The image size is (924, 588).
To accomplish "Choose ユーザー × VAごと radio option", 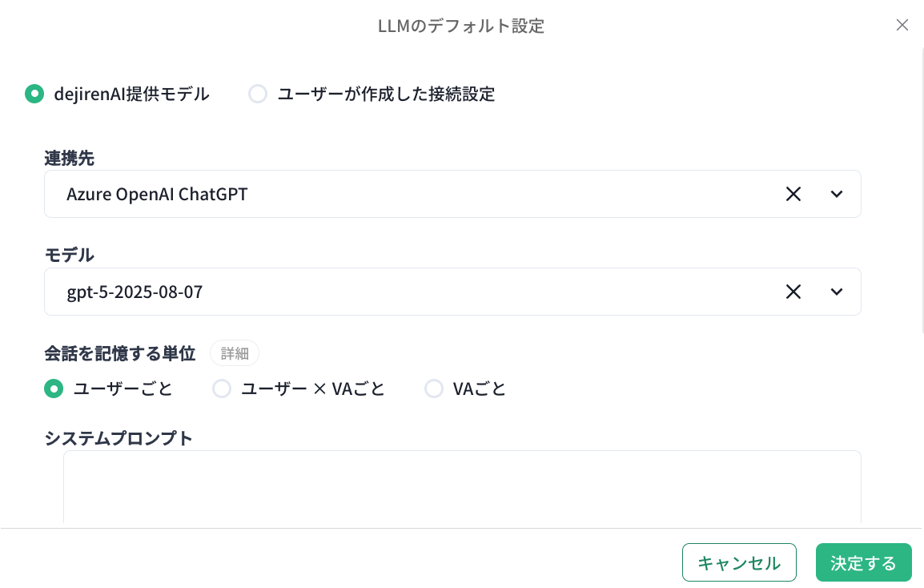I will (x=222, y=389).
